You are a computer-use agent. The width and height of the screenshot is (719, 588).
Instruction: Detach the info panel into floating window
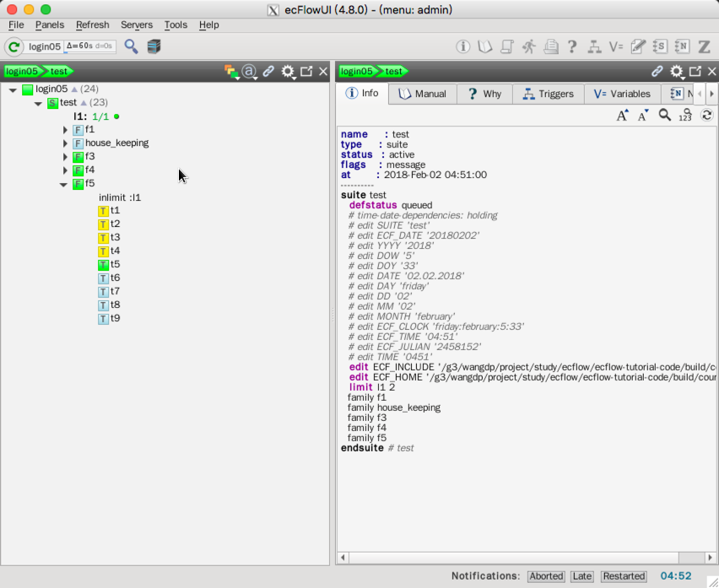click(x=695, y=71)
